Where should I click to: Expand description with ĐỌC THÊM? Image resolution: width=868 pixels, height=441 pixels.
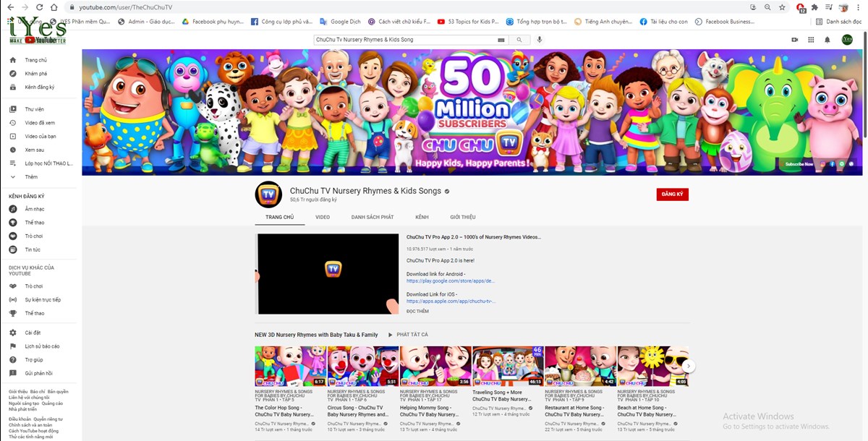tap(417, 311)
